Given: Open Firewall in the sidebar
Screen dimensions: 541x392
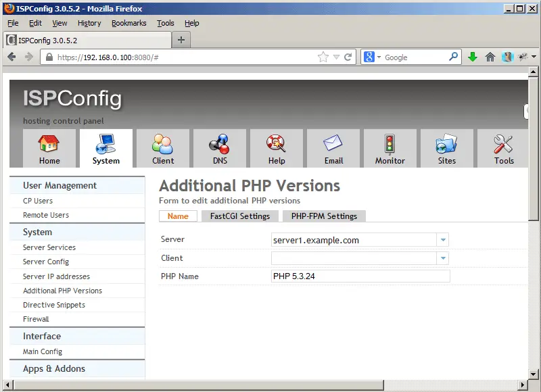Looking at the screenshot, I should click(x=36, y=319).
